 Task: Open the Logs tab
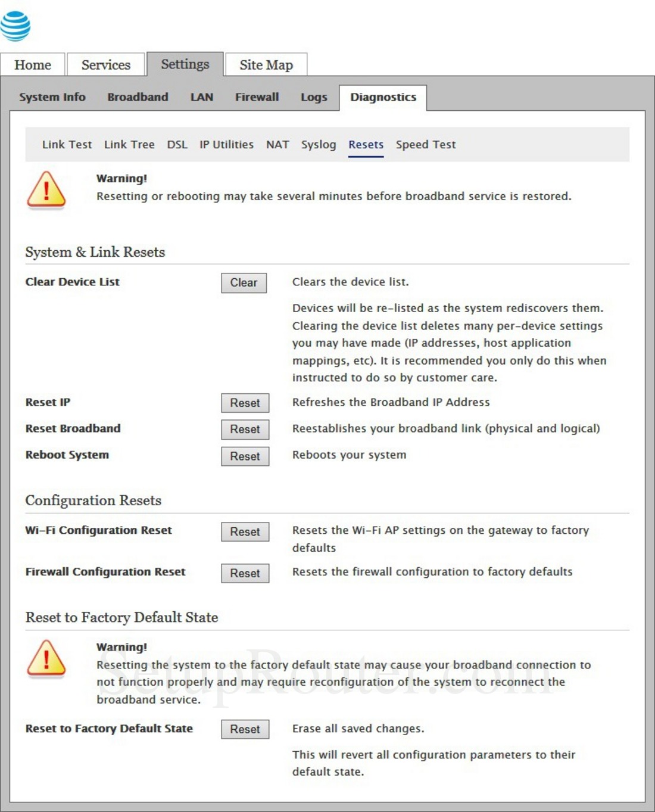[x=314, y=97]
